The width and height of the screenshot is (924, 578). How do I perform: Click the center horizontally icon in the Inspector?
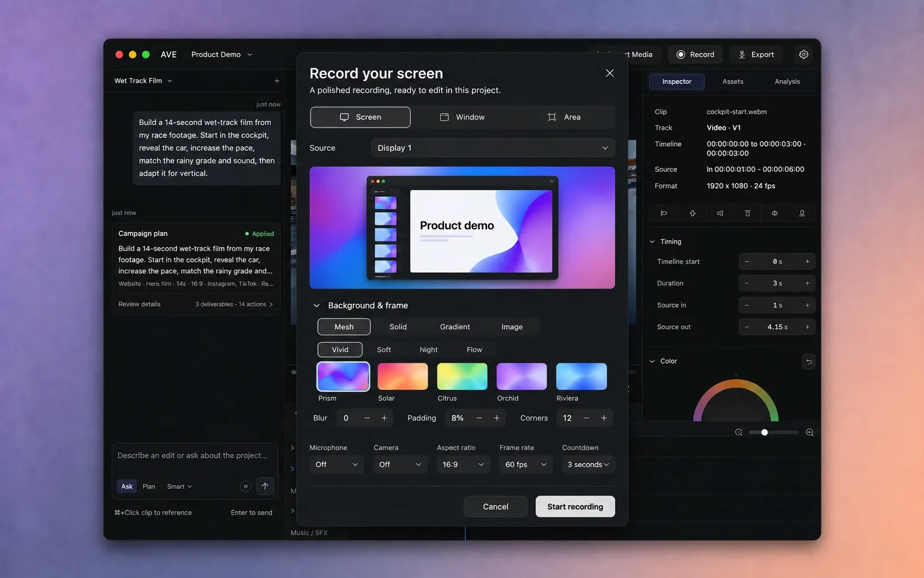coord(692,213)
